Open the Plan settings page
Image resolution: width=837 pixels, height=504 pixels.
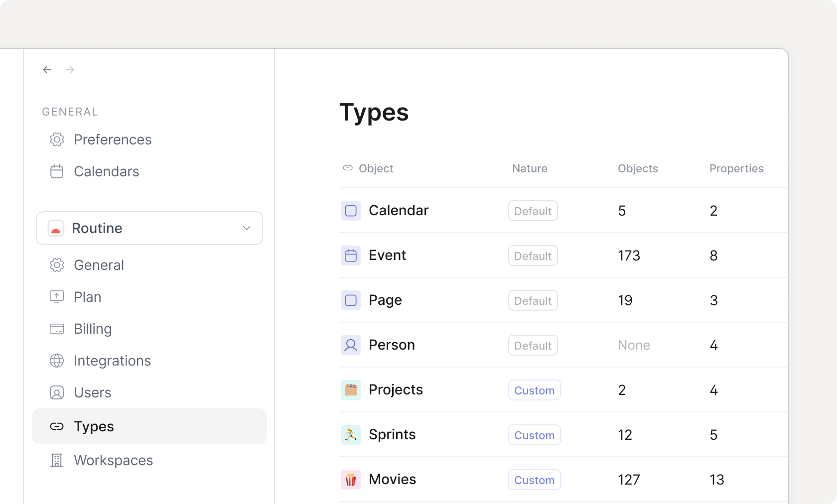87,297
